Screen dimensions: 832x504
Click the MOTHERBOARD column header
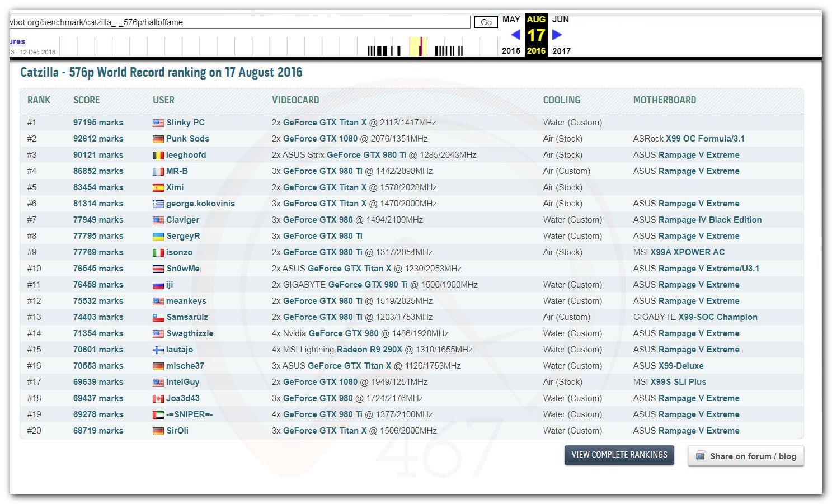coord(665,100)
